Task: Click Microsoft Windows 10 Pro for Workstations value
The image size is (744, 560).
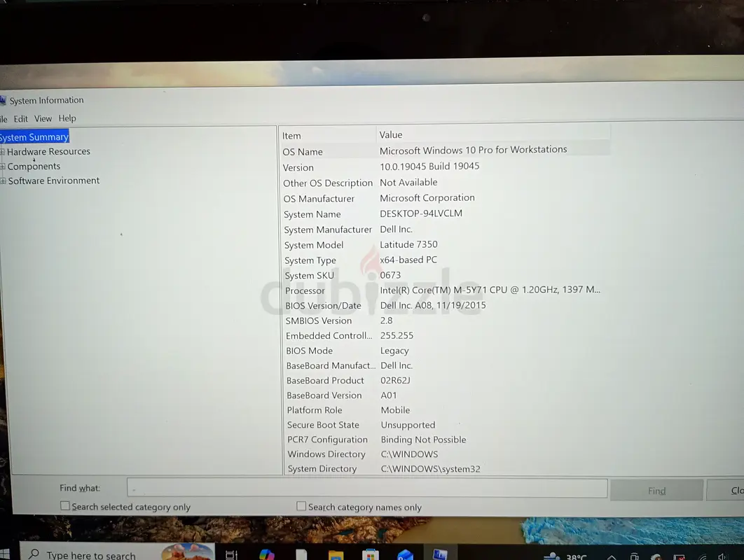Action: [473, 150]
